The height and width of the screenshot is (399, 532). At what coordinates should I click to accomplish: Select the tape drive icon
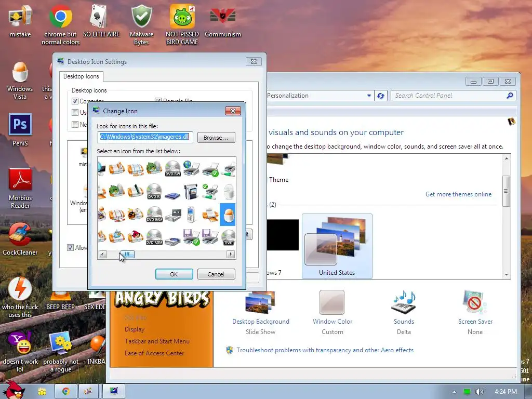(172, 215)
